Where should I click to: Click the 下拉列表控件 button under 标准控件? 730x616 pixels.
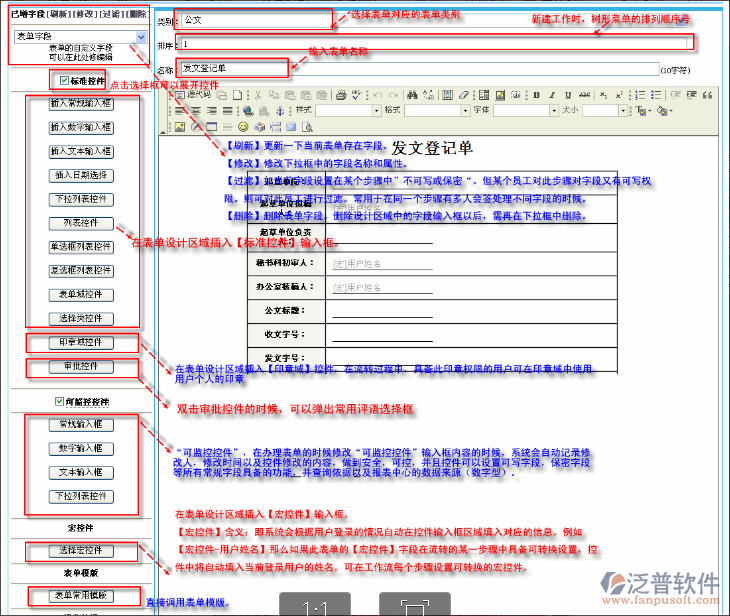(81, 199)
